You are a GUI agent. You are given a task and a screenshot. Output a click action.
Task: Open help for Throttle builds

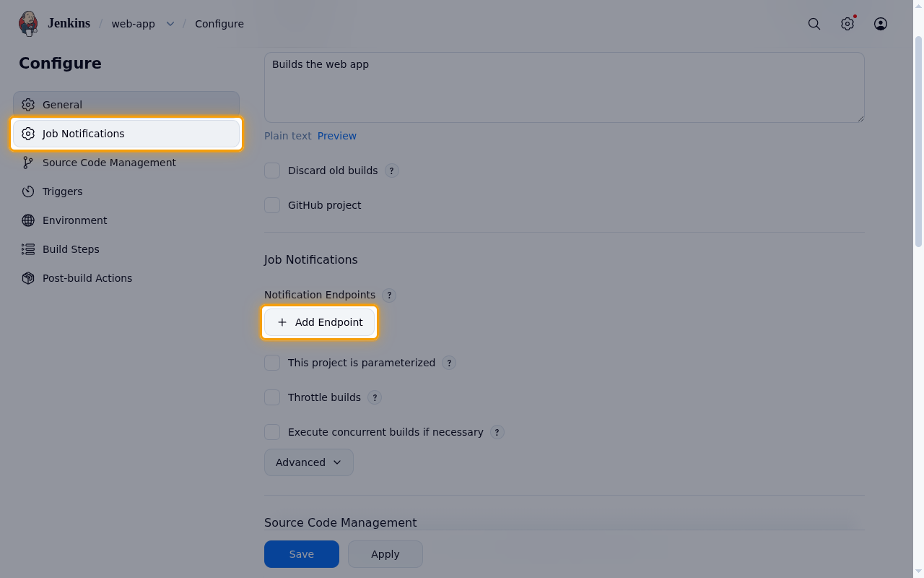(x=375, y=398)
